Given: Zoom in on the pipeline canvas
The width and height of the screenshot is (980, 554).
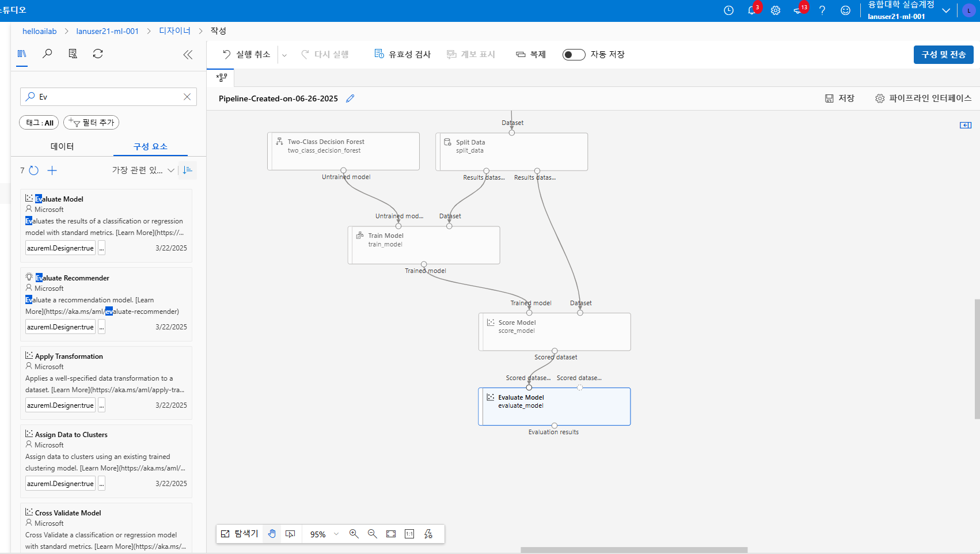Looking at the screenshot, I should 354,534.
